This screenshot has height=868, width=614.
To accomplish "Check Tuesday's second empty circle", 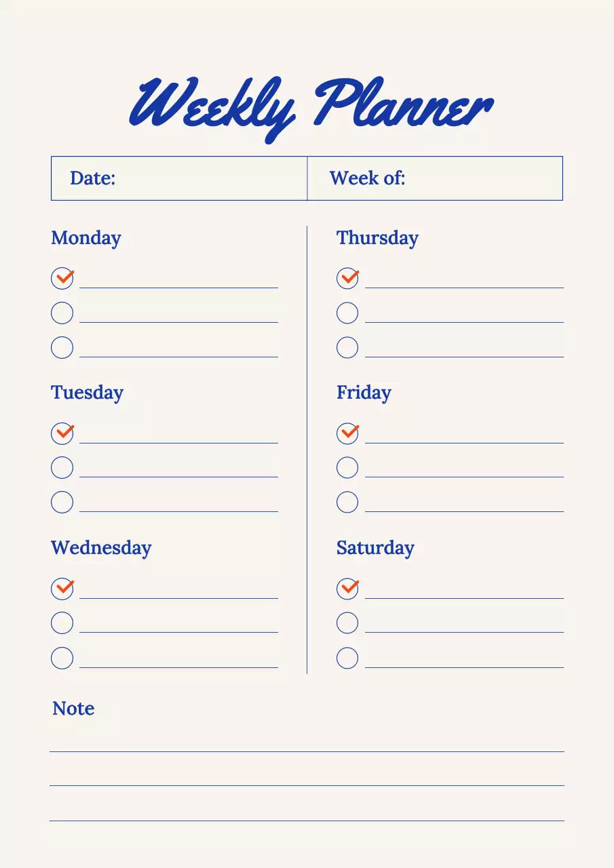I will coord(62,467).
